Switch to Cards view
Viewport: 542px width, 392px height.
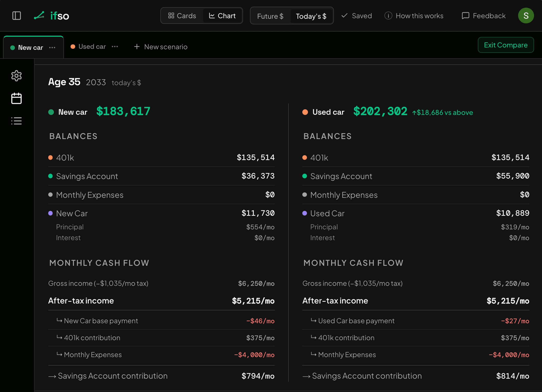coord(182,16)
